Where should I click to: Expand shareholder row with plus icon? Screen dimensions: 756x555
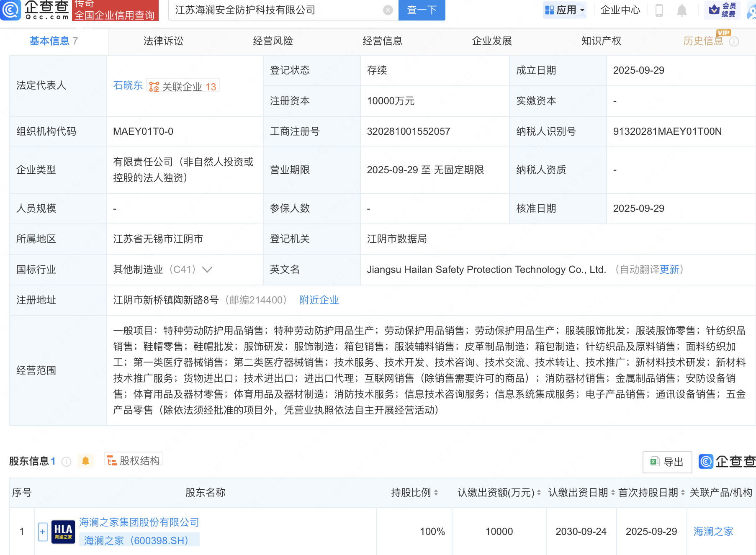point(43,532)
